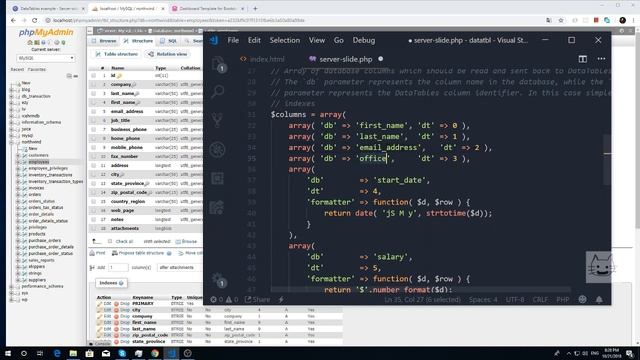Open the 'after attachments' position dropdown

(179, 268)
